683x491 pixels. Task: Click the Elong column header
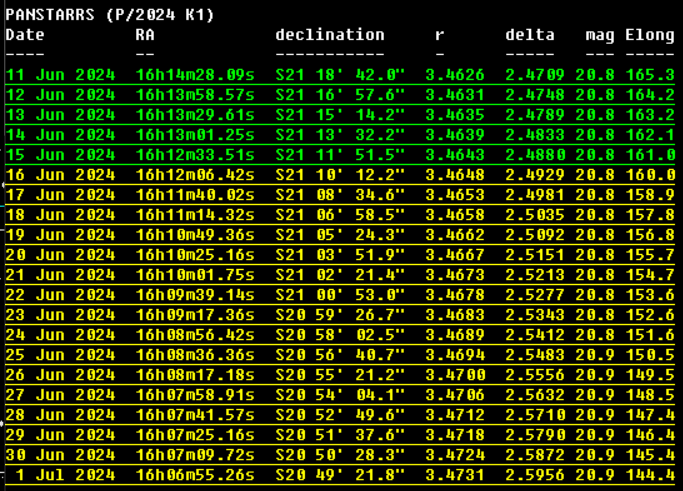coord(650,35)
